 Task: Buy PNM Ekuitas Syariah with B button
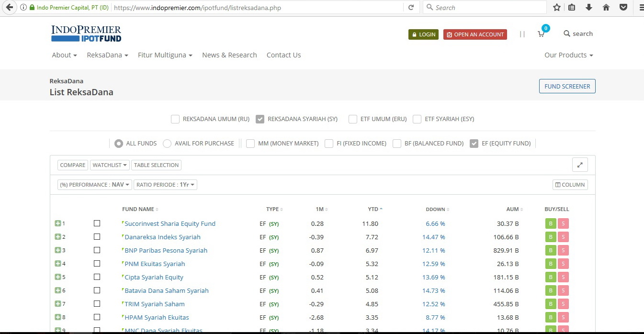pos(551,264)
